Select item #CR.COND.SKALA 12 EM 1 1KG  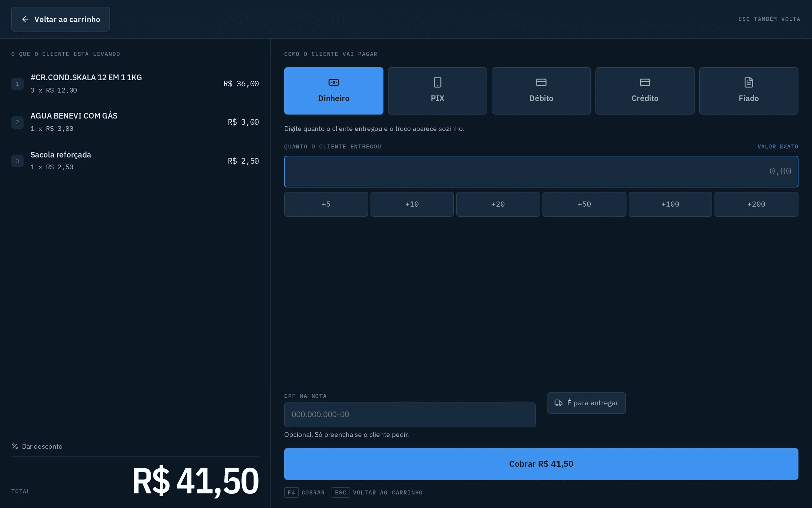[x=135, y=84]
